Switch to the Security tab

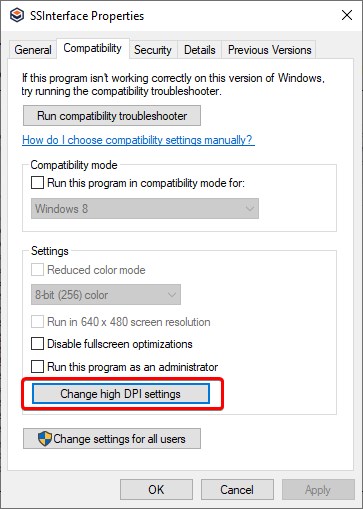coord(153,50)
